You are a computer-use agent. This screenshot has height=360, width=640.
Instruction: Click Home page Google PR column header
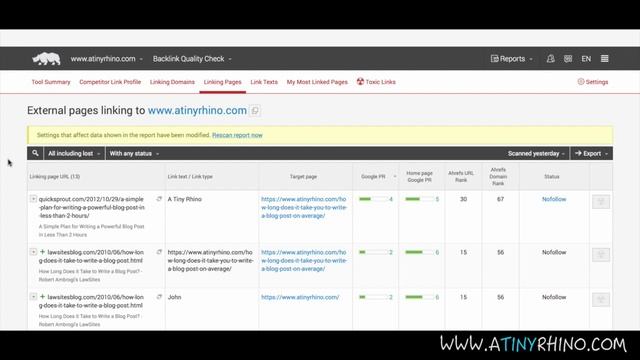(x=419, y=176)
